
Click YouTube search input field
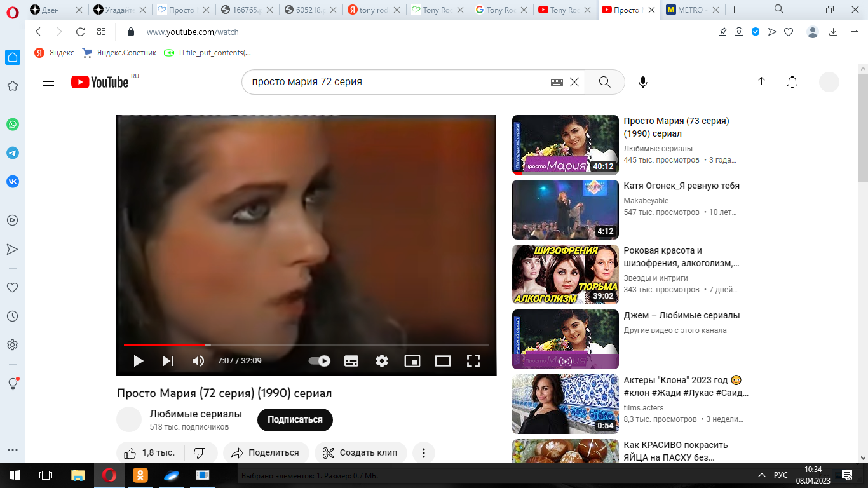(x=397, y=81)
